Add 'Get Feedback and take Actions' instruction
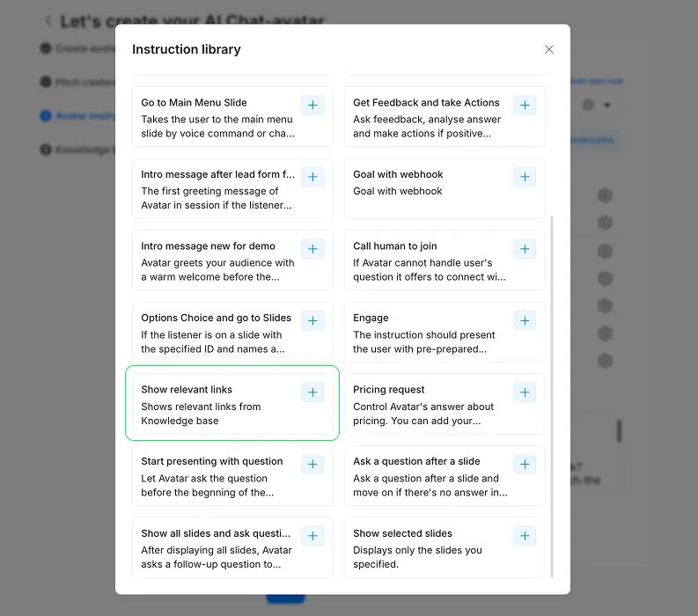The height and width of the screenshot is (616, 698). (x=525, y=106)
